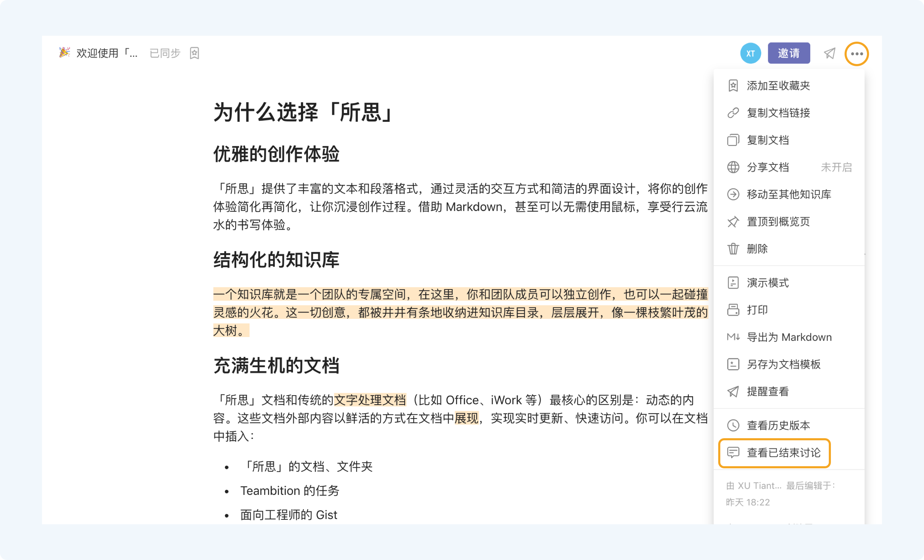Click the printer icon
This screenshot has height=560, width=924.
(x=733, y=310)
